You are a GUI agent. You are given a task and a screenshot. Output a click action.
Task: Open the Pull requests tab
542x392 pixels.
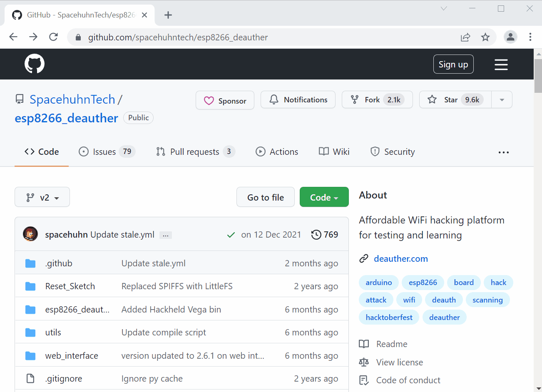195,152
